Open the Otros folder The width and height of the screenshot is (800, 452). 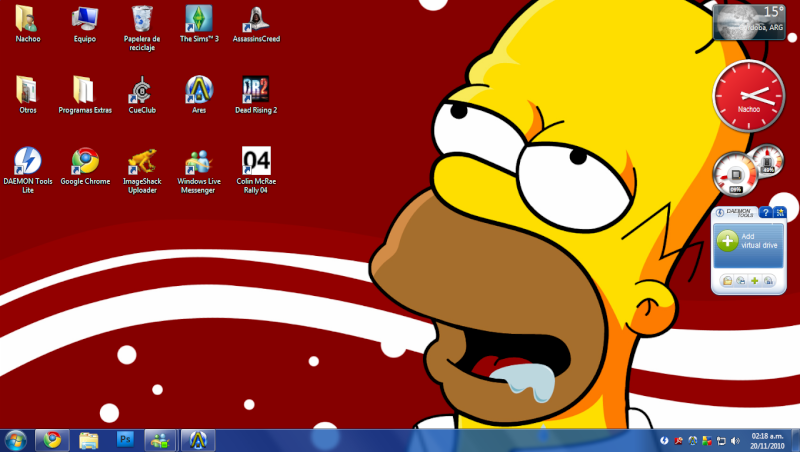click(28, 95)
